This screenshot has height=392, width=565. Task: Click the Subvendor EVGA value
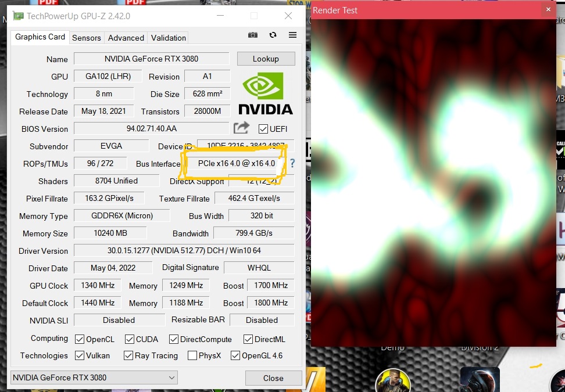click(112, 146)
